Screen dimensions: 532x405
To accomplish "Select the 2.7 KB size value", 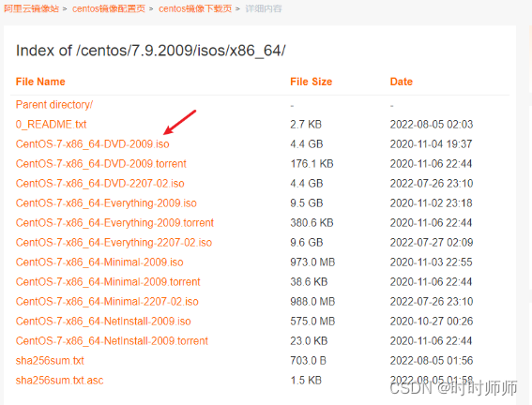I will pos(306,125).
